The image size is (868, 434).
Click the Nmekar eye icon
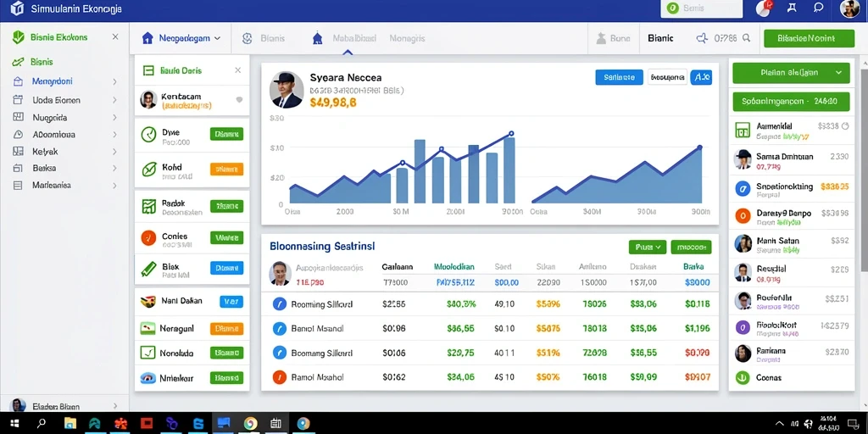148,378
